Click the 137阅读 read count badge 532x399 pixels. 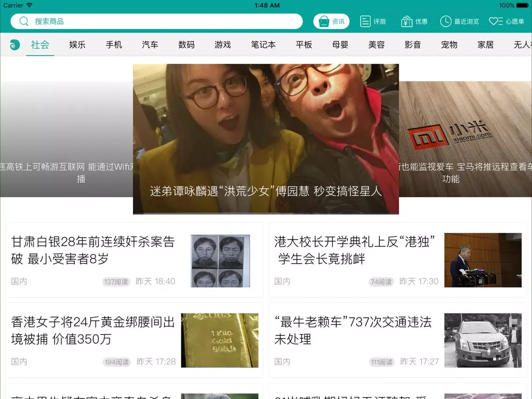click(116, 281)
